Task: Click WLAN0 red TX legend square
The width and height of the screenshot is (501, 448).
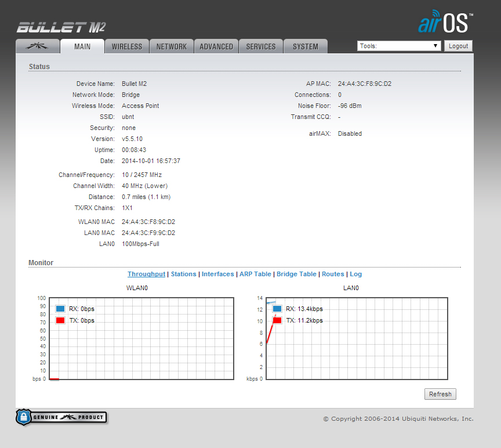Action: (60, 320)
